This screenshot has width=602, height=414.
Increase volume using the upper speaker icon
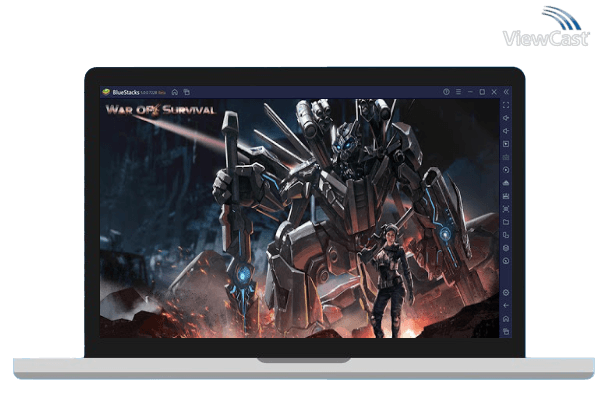[x=506, y=118]
